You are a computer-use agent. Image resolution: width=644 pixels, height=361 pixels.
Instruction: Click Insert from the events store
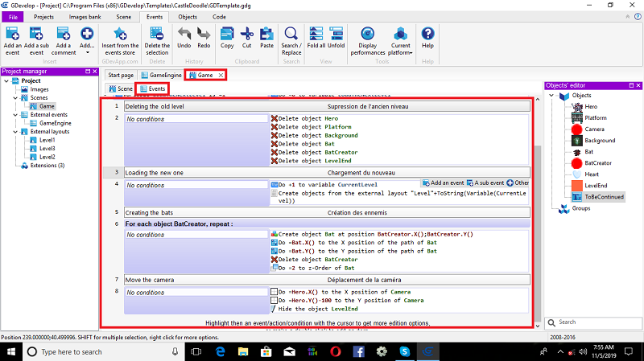coord(120,34)
